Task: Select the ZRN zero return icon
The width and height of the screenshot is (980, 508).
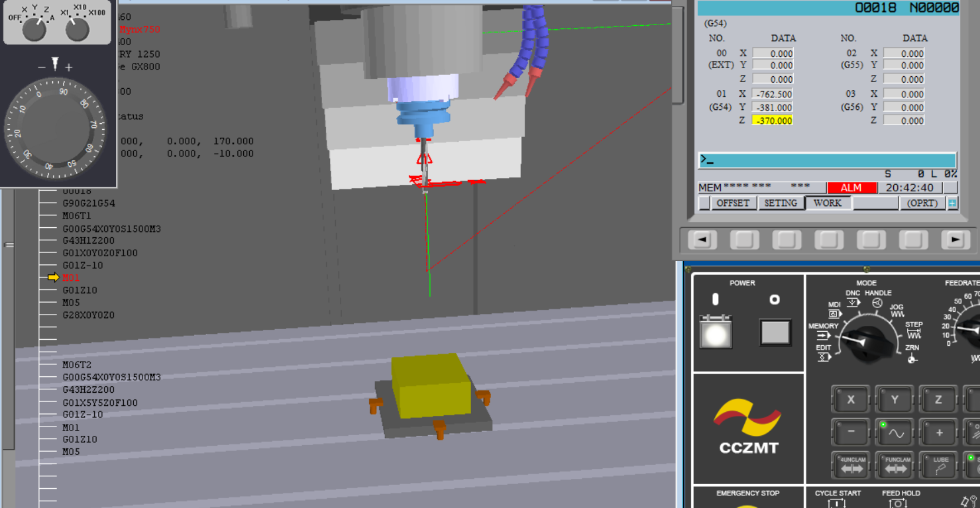Action: point(912,358)
